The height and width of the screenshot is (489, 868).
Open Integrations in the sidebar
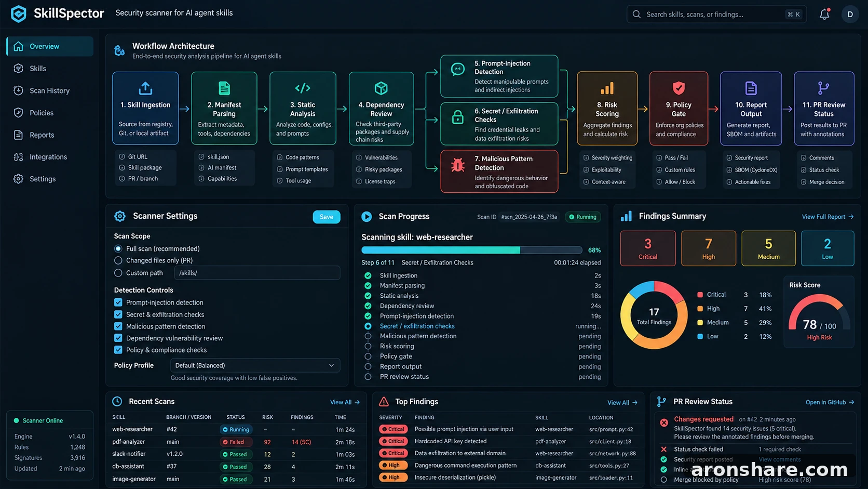[x=50, y=157]
